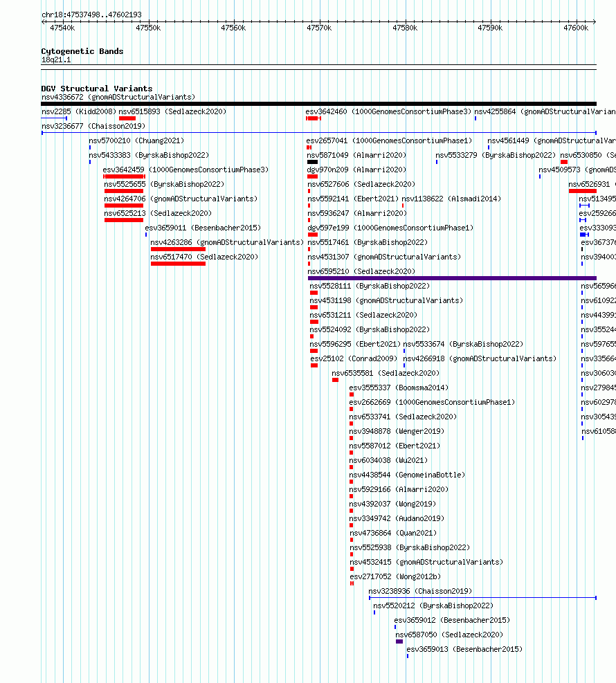
Task: Open esv2717052 (Wong2012b) label
Action: tap(396, 576)
